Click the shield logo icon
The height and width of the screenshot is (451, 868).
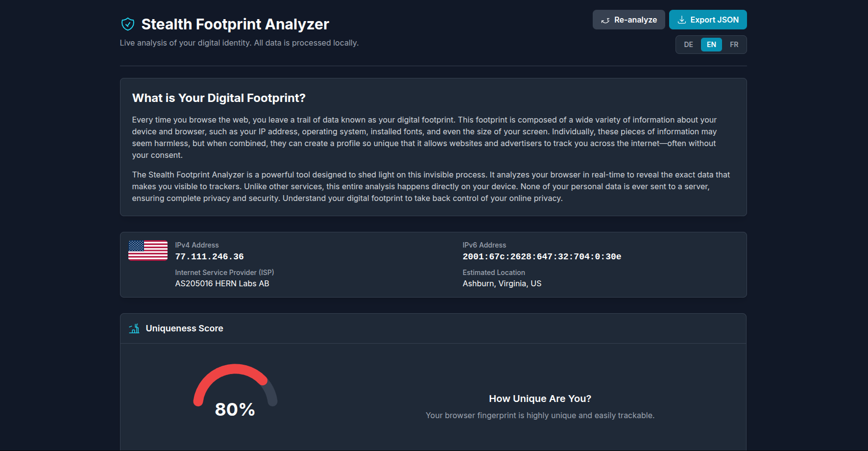pyautogui.click(x=127, y=24)
